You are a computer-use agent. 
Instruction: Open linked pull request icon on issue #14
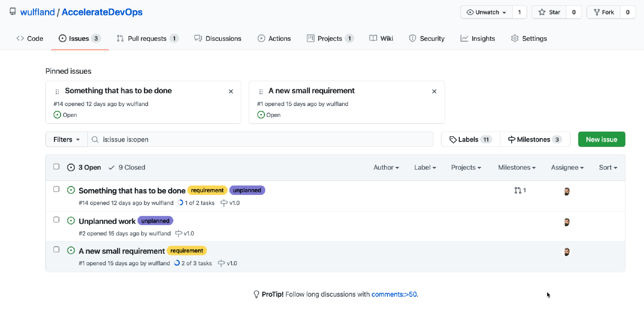[x=520, y=190]
